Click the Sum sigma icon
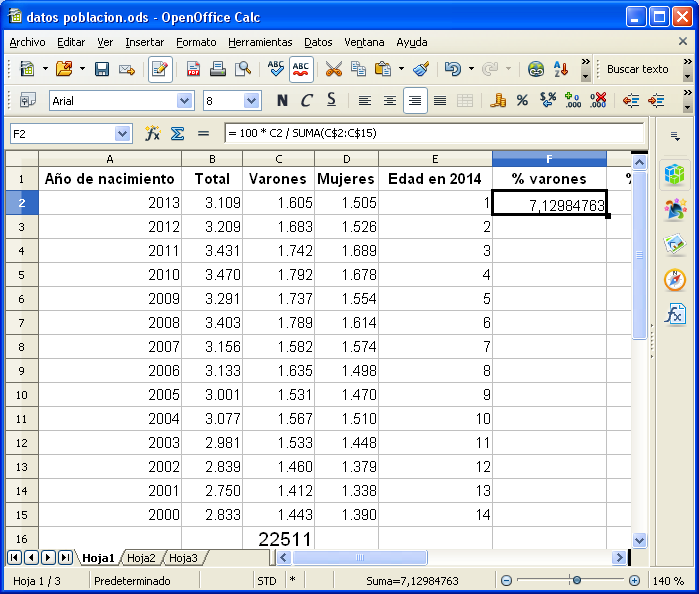 click(177, 133)
